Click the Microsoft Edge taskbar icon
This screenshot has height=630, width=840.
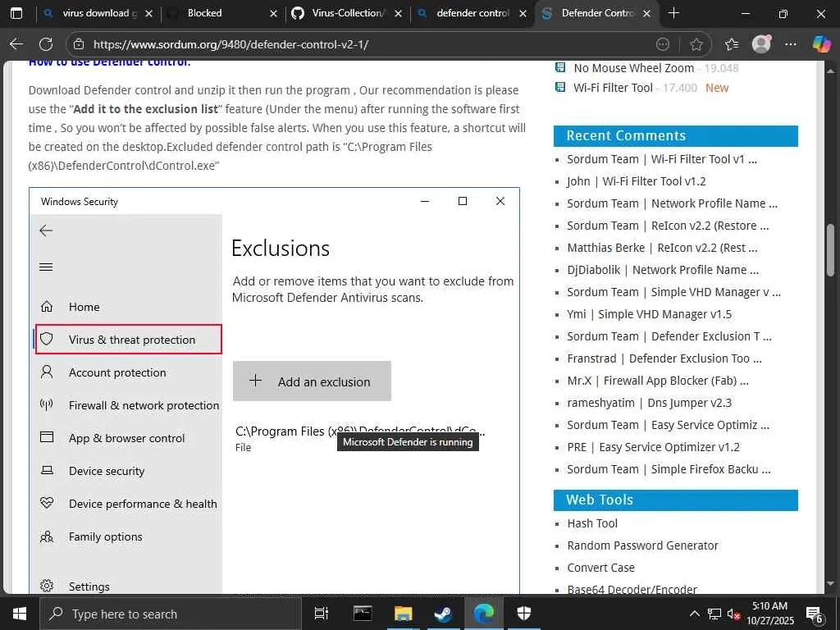click(x=484, y=614)
